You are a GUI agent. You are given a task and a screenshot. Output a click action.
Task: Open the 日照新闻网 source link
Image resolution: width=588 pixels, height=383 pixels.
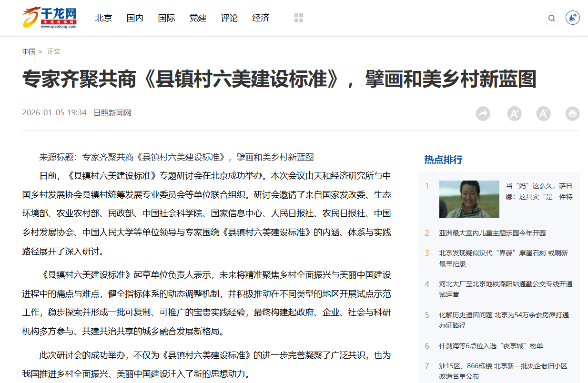click(112, 113)
